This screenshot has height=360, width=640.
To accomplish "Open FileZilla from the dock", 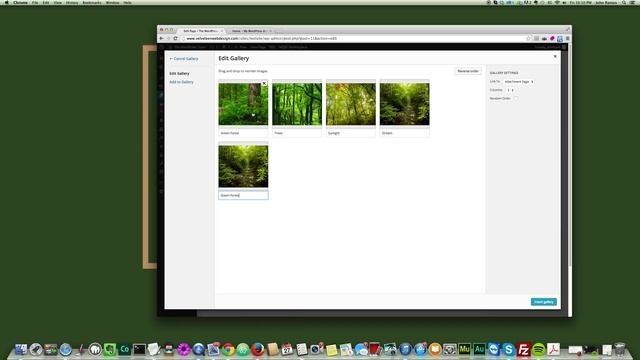I will [523, 349].
